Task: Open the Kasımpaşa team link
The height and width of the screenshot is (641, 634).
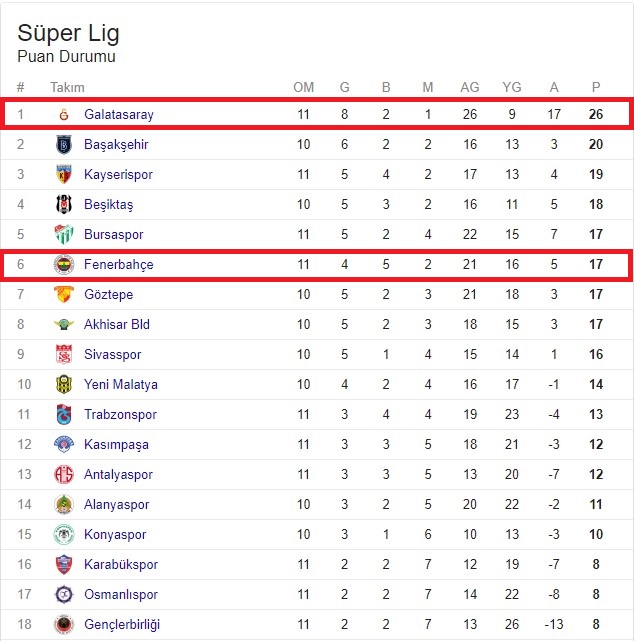Action: tap(116, 444)
